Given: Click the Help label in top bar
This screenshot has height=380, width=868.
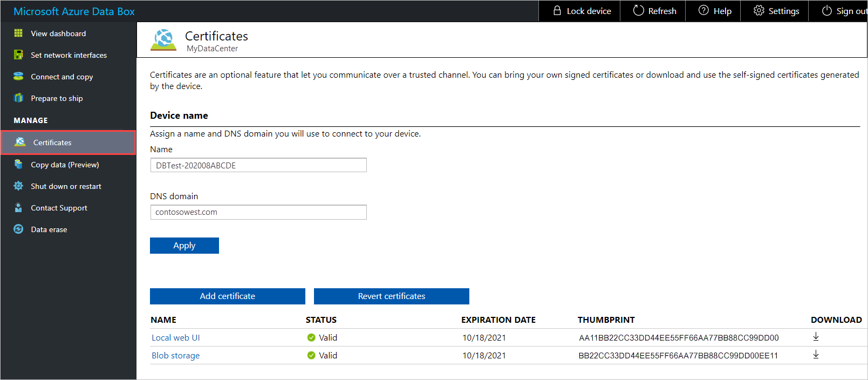Looking at the screenshot, I should click(722, 11).
